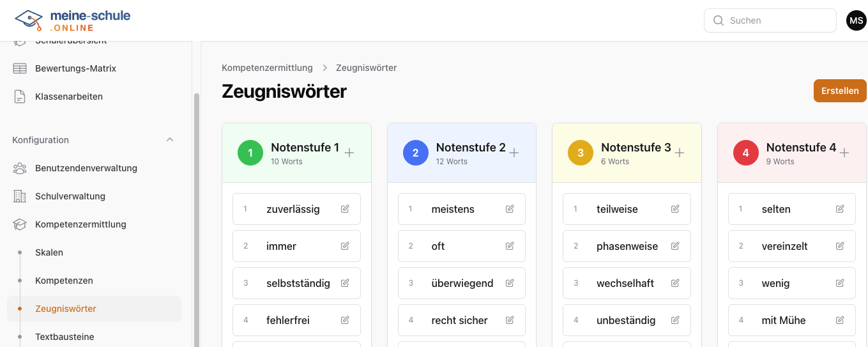This screenshot has width=868, height=347.
Task: Open Schulverwaltung in sidebar
Action: click(x=94, y=196)
